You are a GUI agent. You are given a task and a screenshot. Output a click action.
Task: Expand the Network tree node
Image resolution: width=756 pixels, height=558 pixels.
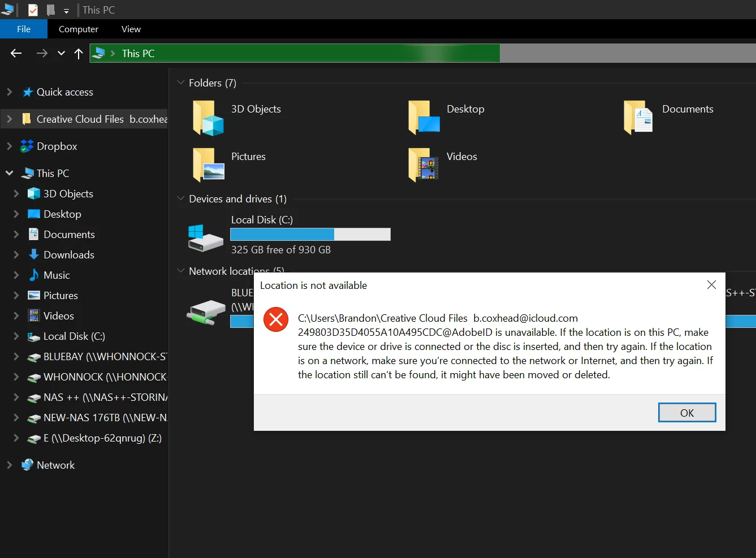pos(9,465)
